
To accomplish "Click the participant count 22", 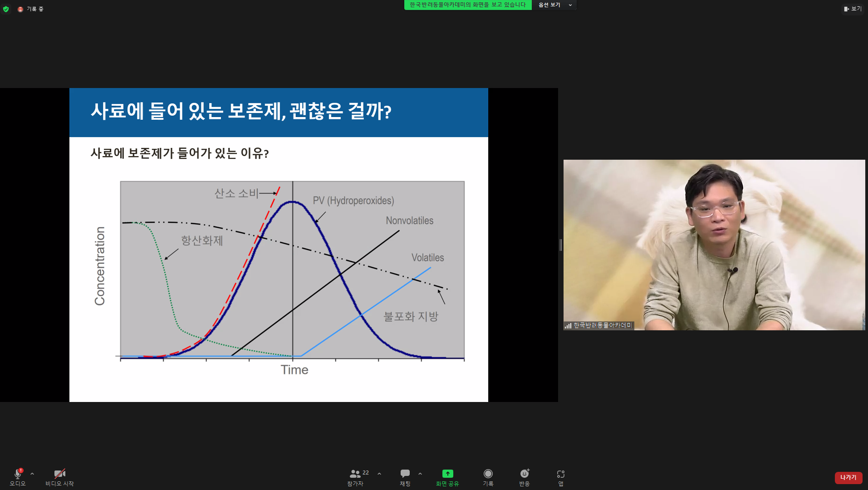I will pyautogui.click(x=366, y=473).
